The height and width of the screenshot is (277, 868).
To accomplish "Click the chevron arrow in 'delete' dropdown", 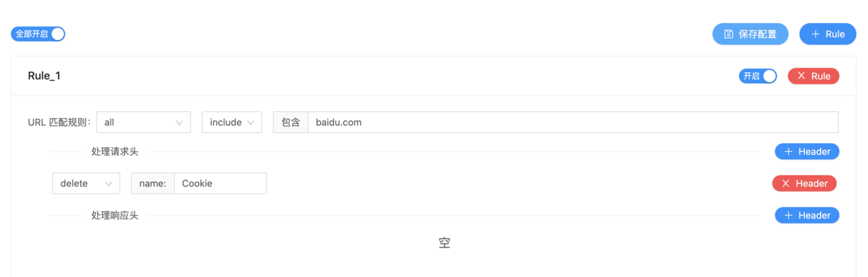I will 108,184.
